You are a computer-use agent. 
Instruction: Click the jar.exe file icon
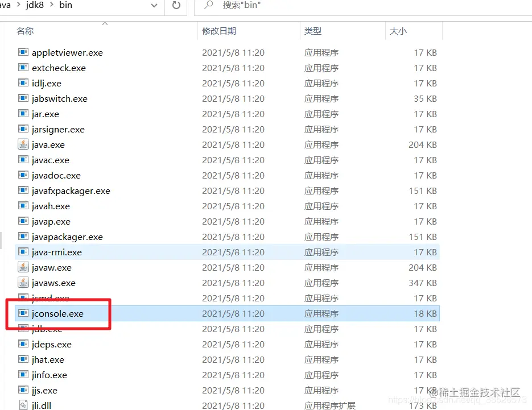click(x=23, y=113)
